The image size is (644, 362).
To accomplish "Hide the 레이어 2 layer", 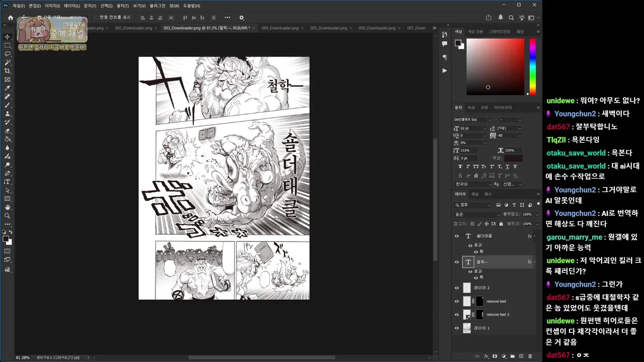I will point(457,288).
